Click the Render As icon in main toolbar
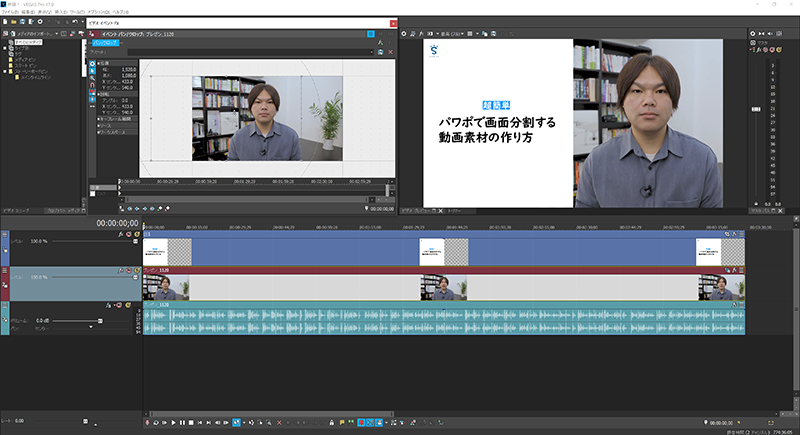The image size is (800, 435). point(31,22)
